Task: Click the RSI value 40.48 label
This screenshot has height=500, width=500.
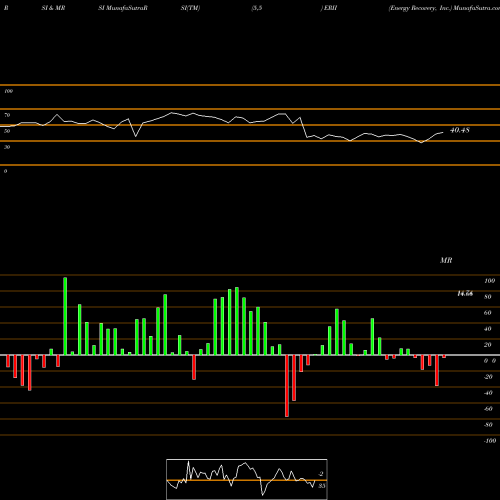Action: tap(460, 130)
